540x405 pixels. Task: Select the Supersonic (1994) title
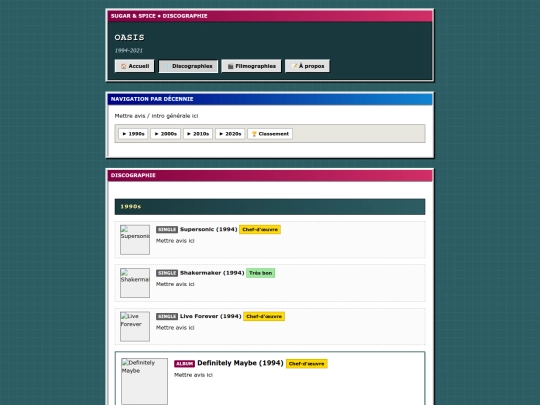click(208, 229)
